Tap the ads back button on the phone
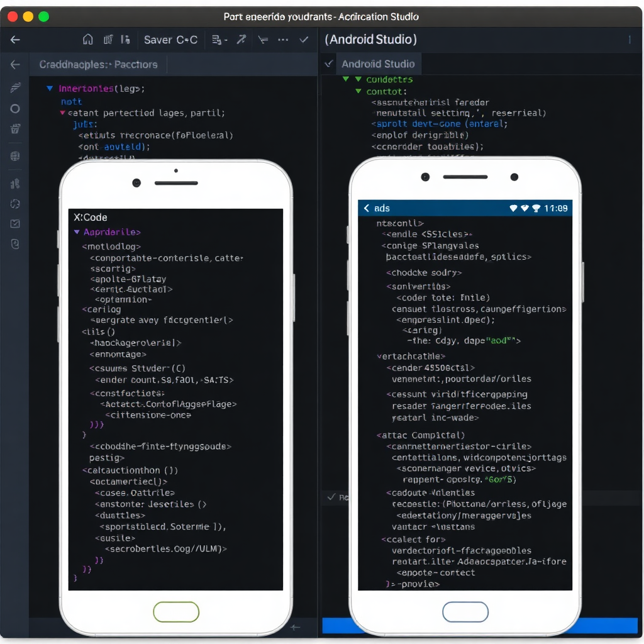The height and width of the screenshot is (644, 644). (366, 208)
